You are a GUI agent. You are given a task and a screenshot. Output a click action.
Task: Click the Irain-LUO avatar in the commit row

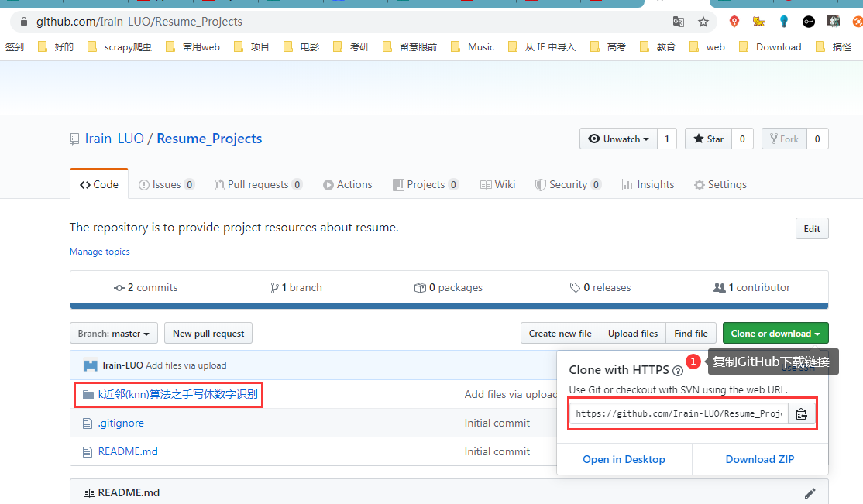point(91,365)
